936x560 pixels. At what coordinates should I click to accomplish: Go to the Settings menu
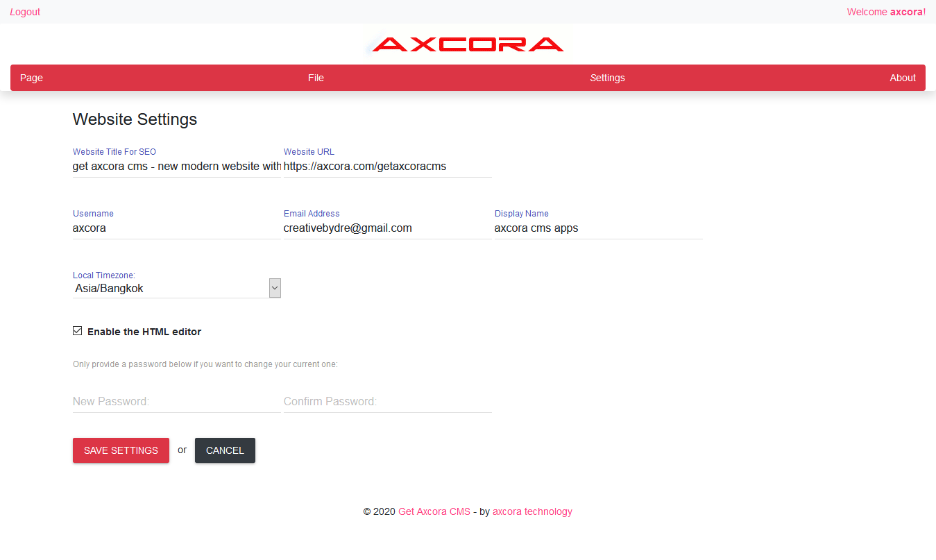(x=607, y=78)
